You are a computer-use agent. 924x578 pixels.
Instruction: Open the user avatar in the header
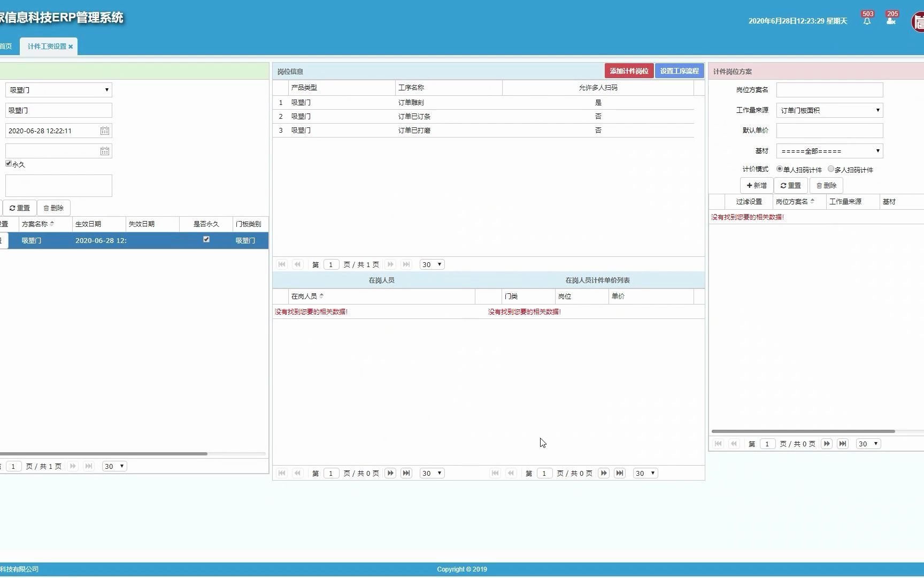918,22
